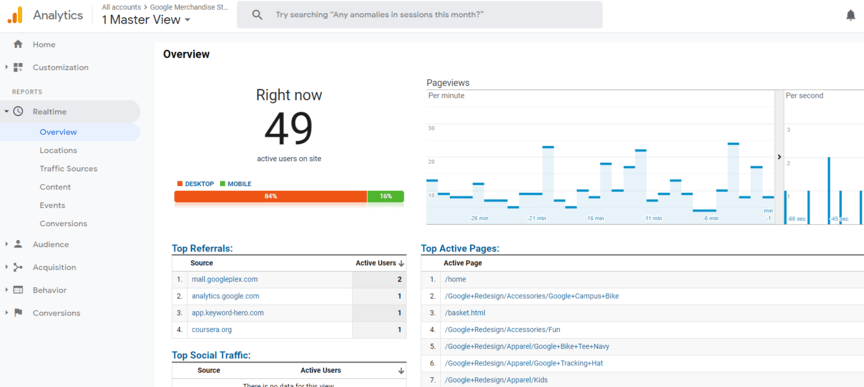Image resolution: width=864 pixels, height=387 pixels.
Task: Click the Home house icon
Action: (18, 44)
